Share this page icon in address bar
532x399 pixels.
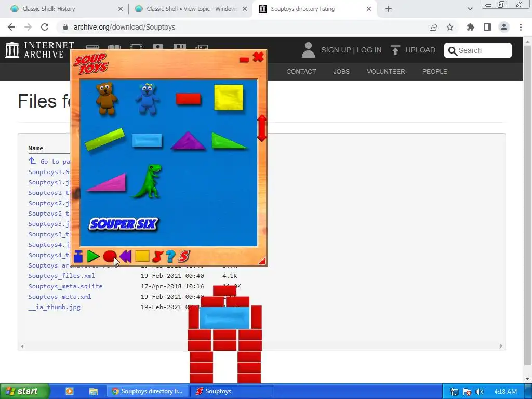(433, 27)
